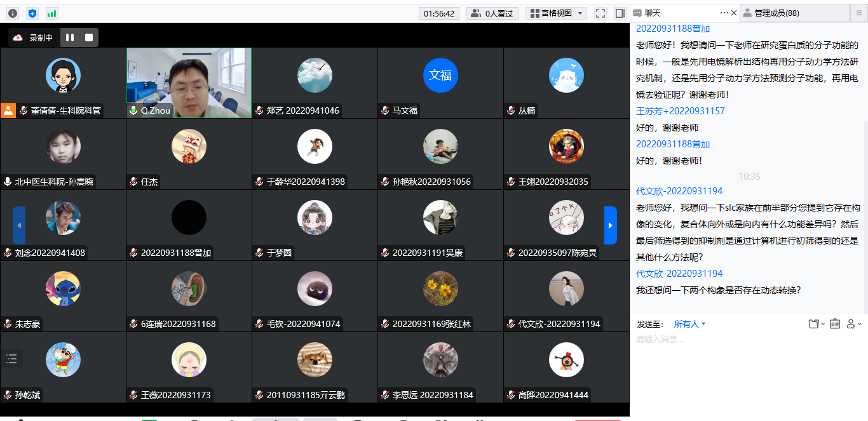868x421 pixels.
Task: Enter full screen mode
Action: (x=600, y=13)
